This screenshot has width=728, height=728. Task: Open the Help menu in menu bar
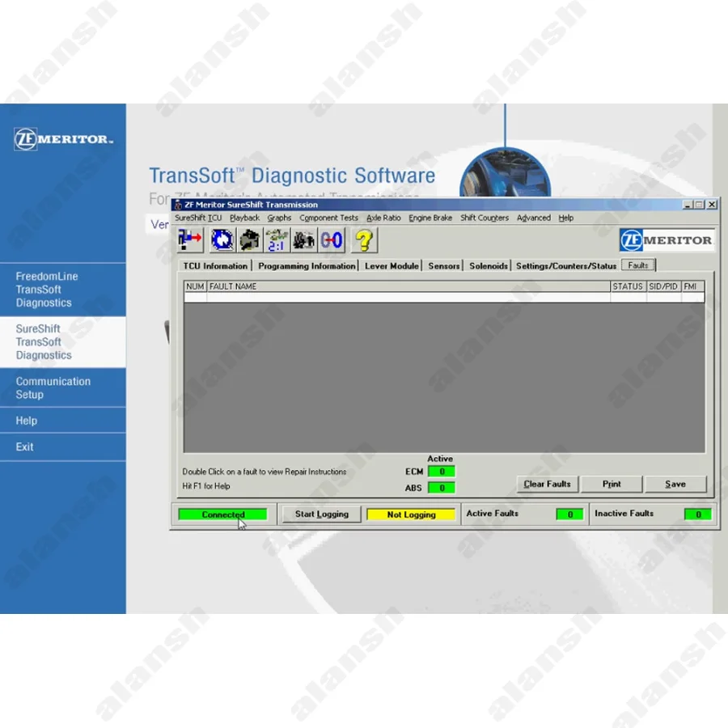(x=565, y=218)
